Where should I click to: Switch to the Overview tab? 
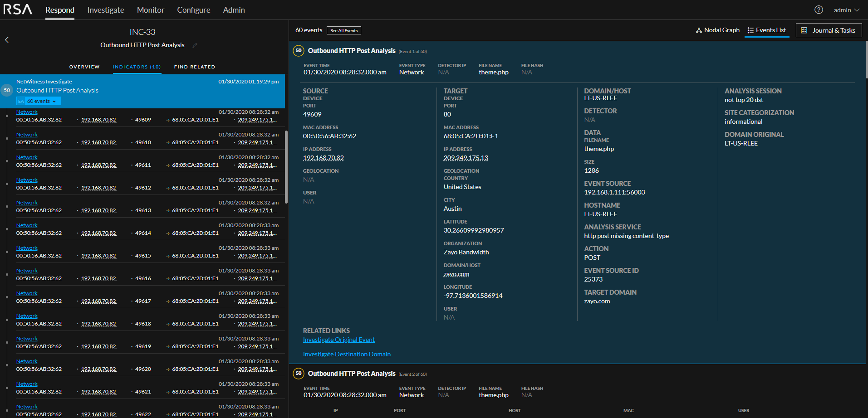(84, 67)
